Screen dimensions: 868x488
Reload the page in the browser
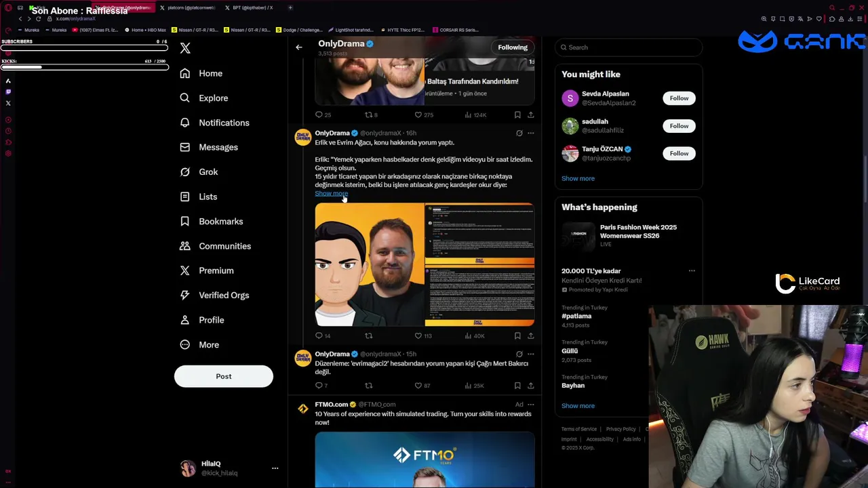38,19
